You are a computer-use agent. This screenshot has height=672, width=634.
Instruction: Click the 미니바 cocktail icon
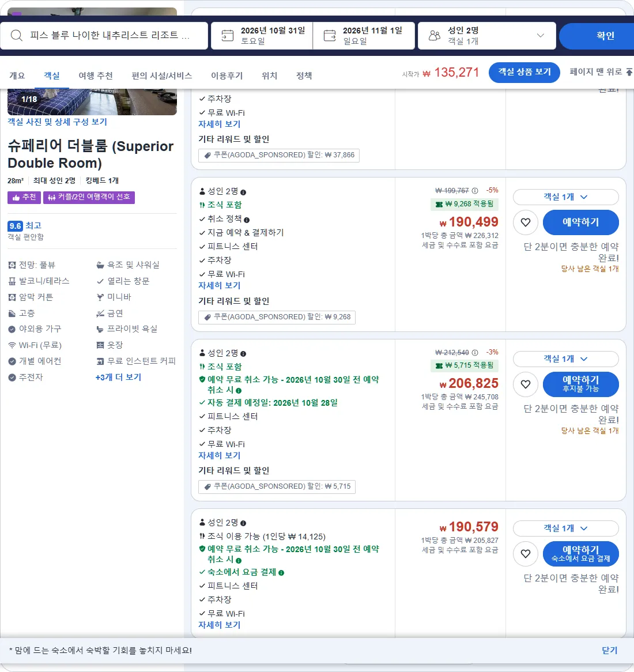tap(100, 297)
